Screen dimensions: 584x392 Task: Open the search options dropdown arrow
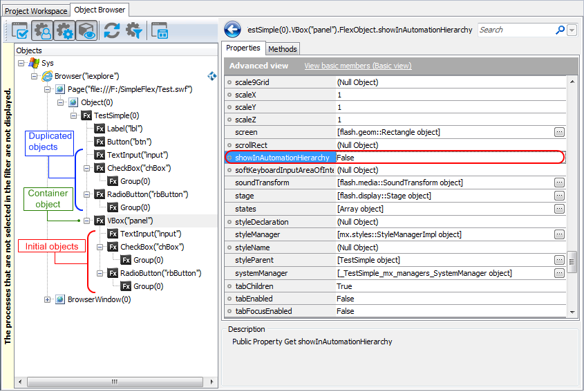click(x=572, y=30)
